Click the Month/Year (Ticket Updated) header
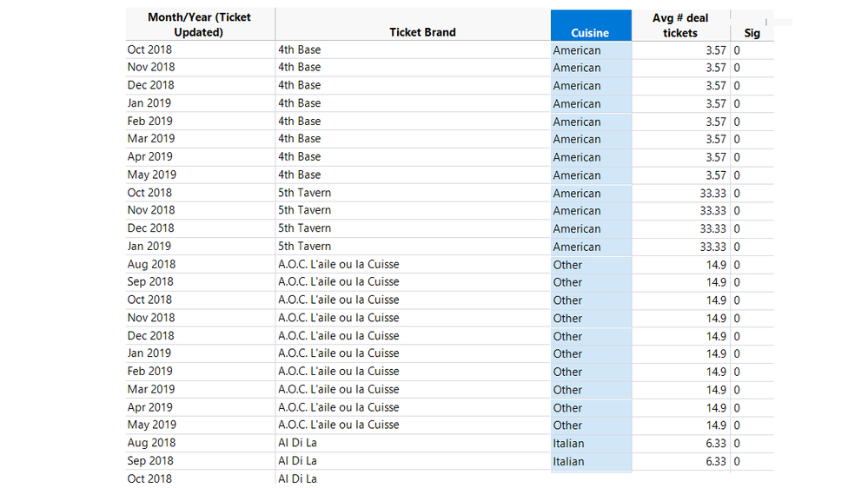Viewport: 868px width, 488px height. coord(199,24)
